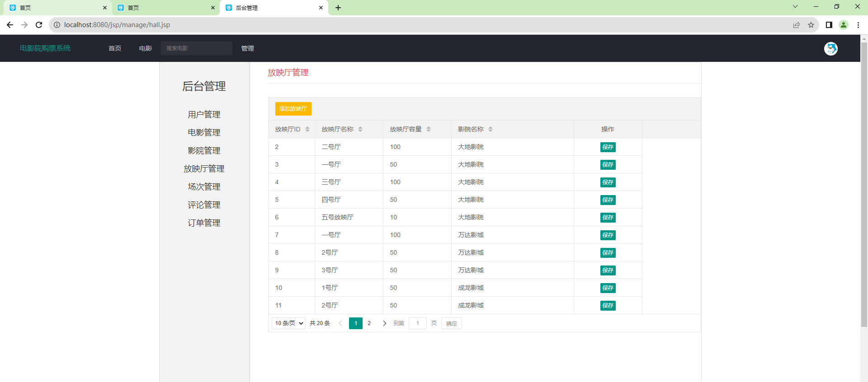Click the jump-to-page number field
The height and width of the screenshot is (382, 868).
click(418, 323)
